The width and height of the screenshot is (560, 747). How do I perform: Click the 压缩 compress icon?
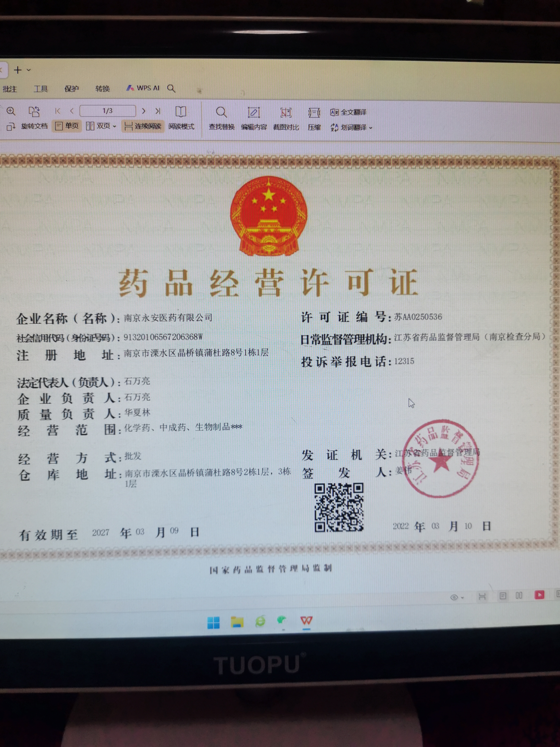pyautogui.click(x=314, y=112)
